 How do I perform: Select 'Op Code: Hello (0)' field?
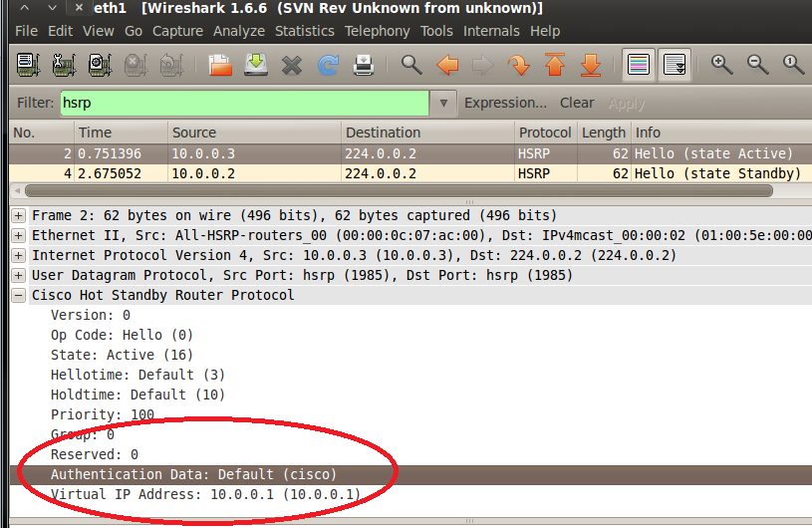click(x=122, y=335)
